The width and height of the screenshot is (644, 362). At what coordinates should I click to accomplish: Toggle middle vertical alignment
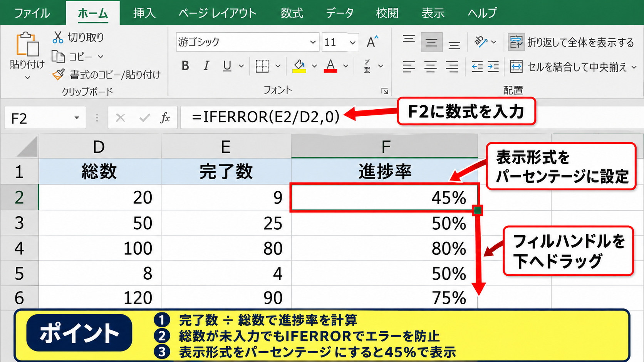point(431,42)
